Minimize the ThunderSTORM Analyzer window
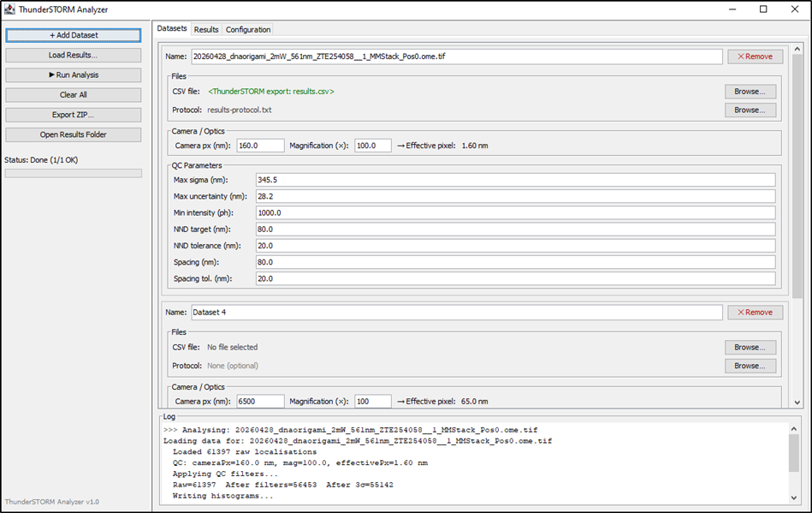 pos(732,9)
